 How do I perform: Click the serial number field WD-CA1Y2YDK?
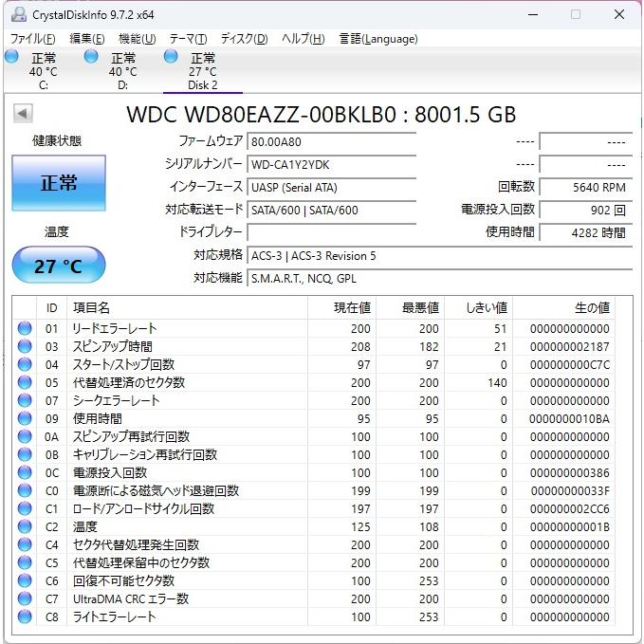coord(331,165)
